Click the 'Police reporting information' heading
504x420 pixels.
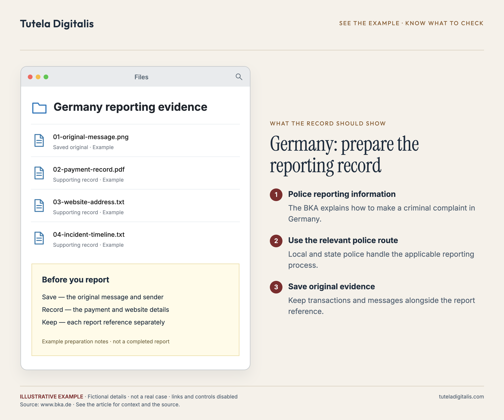coord(342,194)
